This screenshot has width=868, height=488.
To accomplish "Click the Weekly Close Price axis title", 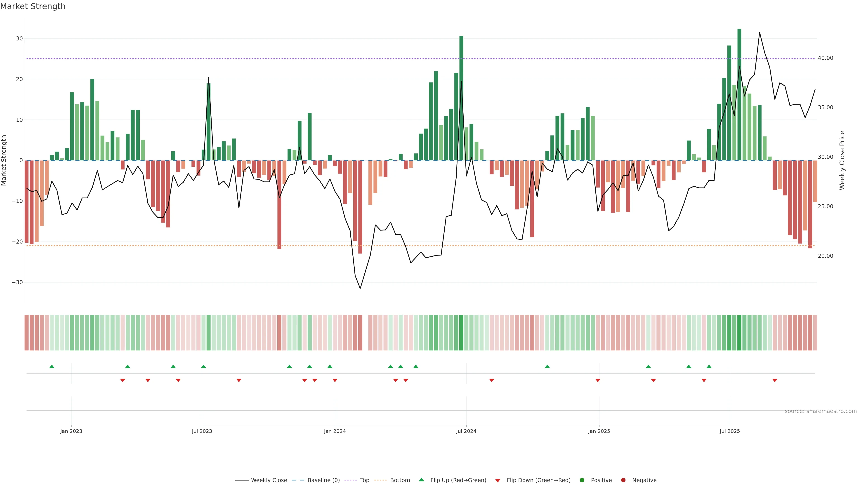I will pyautogui.click(x=842, y=160).
